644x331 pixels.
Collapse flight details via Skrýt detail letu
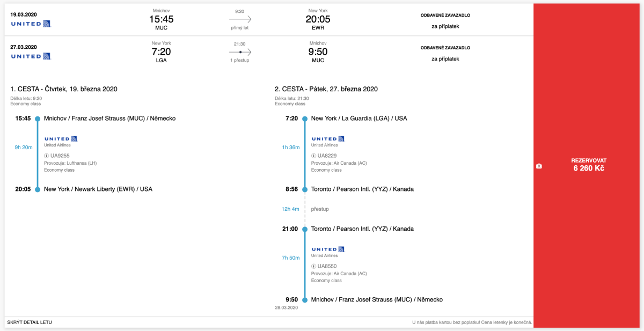(30, 322)
